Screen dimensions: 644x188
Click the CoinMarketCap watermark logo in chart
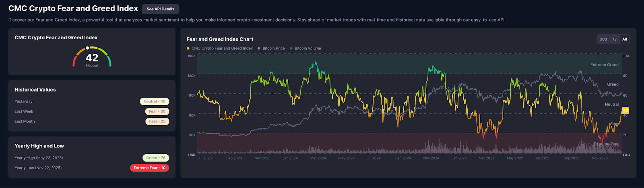pyautogui.click(x=582, y=145)
